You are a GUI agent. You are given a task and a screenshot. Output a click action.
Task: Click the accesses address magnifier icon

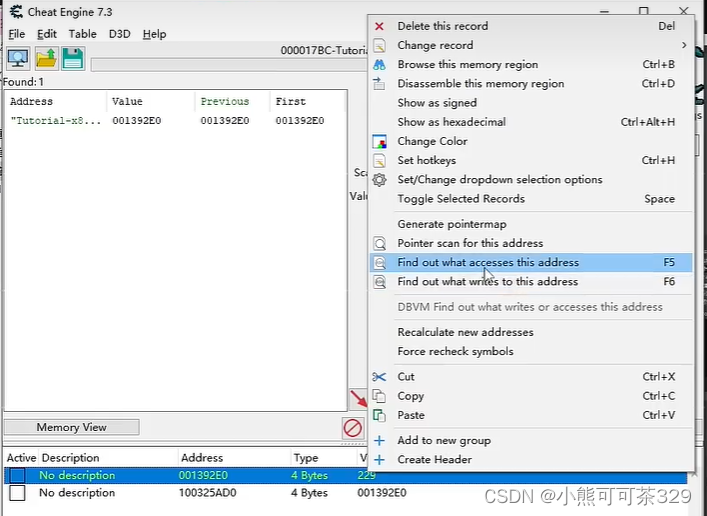380,263
